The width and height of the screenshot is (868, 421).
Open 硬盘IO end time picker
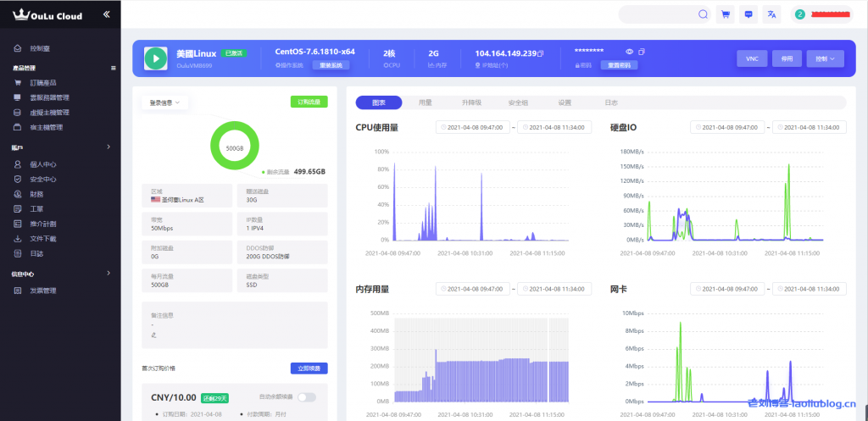(810, 127)
